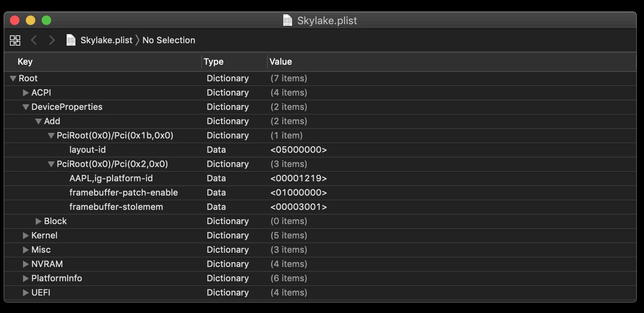Click the plist file icon in the jump bar
This screenshot has width=644, height=313.
pyautogui.click(x=71, y=40)
